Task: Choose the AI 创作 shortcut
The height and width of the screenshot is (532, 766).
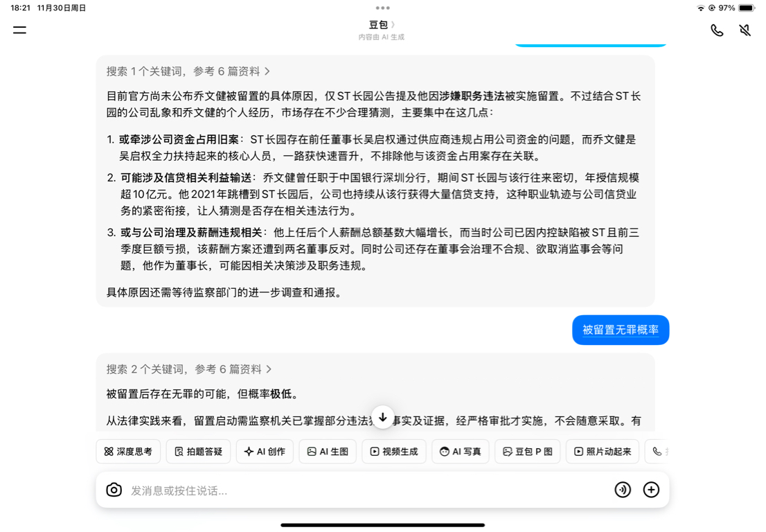Action: [x=265, y=452]
